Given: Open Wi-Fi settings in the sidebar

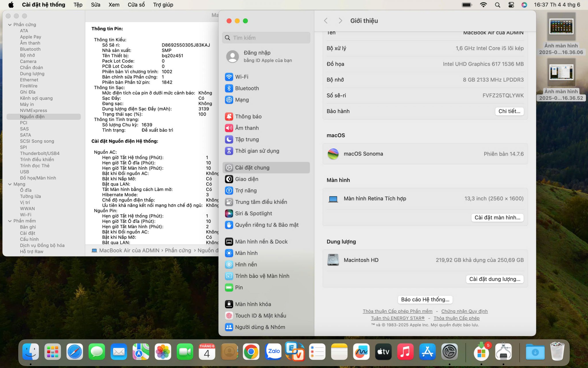Looking at the screenshot, I should [266, 77].
